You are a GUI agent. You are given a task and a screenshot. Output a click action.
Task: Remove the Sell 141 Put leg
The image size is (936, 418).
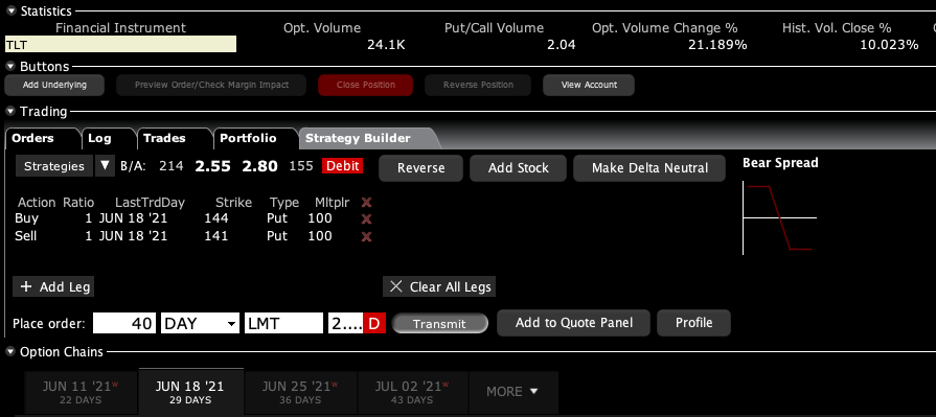366,237
